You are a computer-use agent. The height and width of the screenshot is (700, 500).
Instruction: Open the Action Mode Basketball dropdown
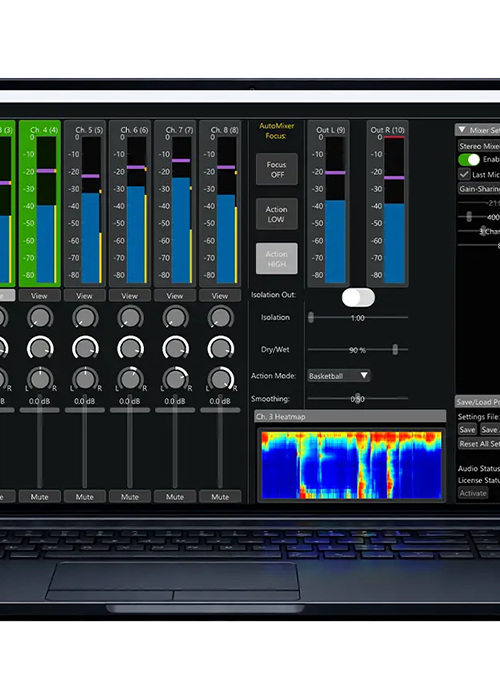(339, 375)
